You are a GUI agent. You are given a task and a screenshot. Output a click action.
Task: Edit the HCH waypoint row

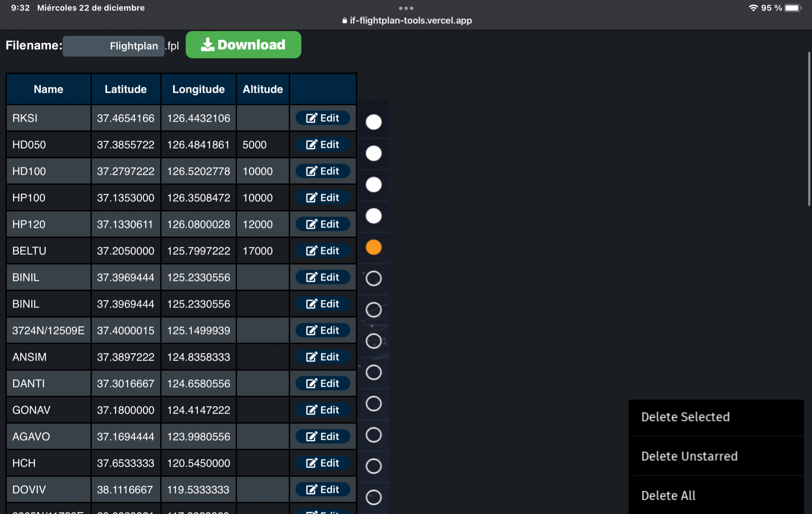[x=322, y=463]
